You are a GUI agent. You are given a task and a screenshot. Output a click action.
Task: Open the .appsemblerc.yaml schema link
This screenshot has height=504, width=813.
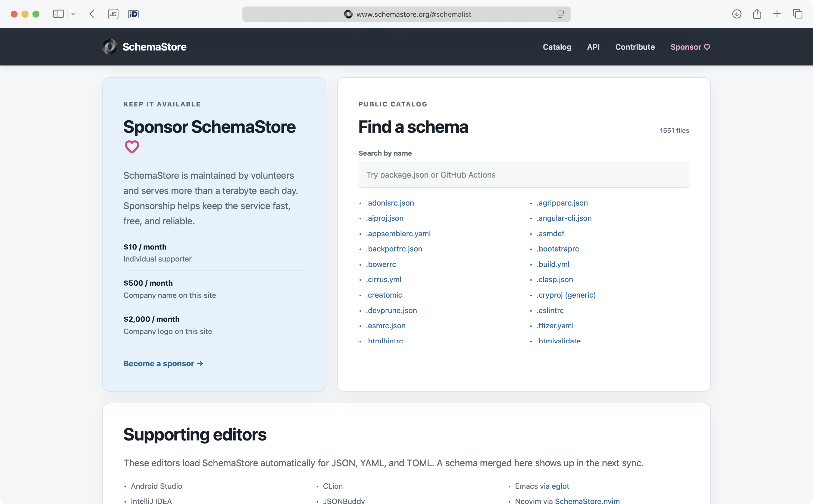click(398, 234)
